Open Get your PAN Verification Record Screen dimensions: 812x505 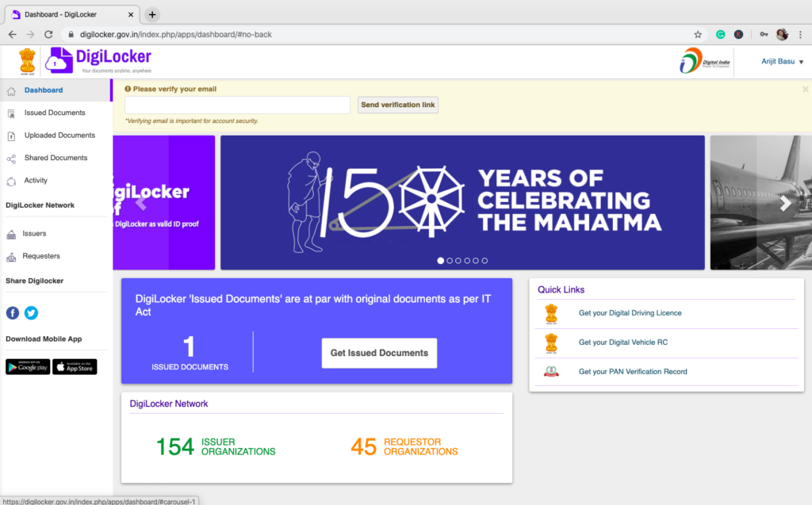point(633,371)
